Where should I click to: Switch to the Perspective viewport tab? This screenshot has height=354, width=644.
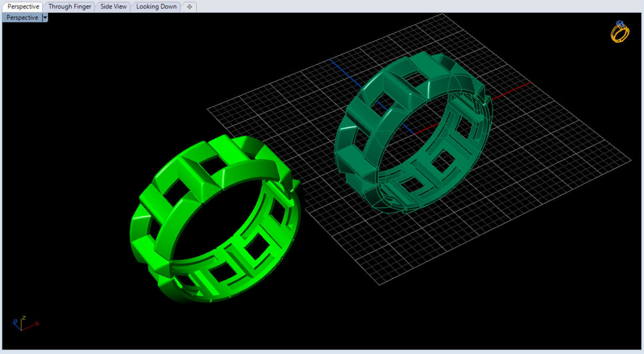pyautogui.click(x=23, y=7)
